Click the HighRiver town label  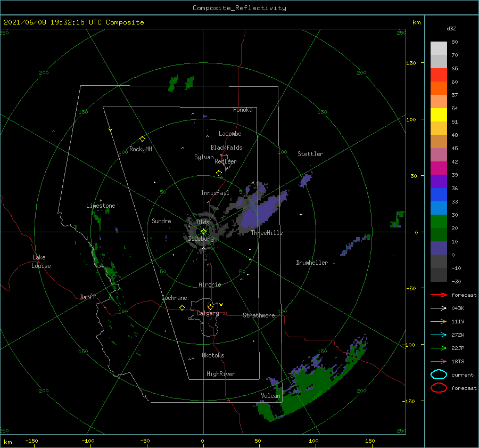(x=221, y=374)
